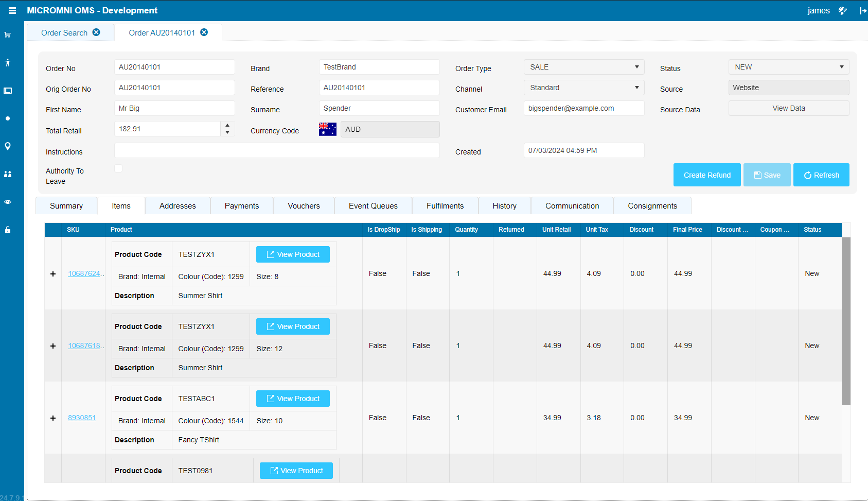The height and width of the screenshot is (501, 868).
Task: Click the Customer Email field
Action: click(584, 108)
